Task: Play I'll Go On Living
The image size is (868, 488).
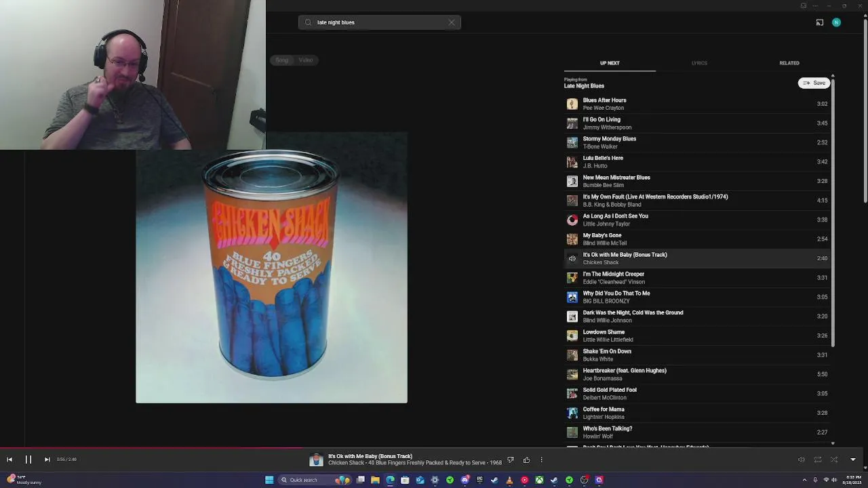Action: pos(697,123)
